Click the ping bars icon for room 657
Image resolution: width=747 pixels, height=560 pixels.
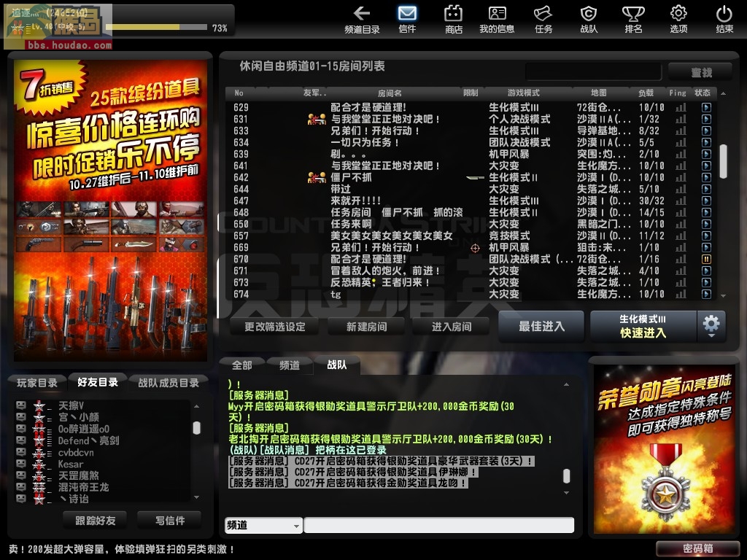[x=681, y=236]
